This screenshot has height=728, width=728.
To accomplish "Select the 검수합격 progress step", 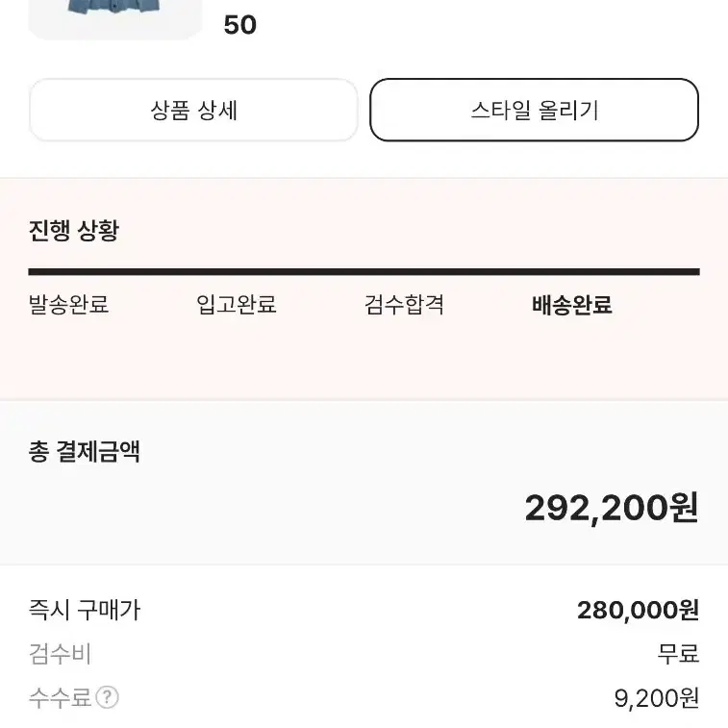I will tap(404, 305).
